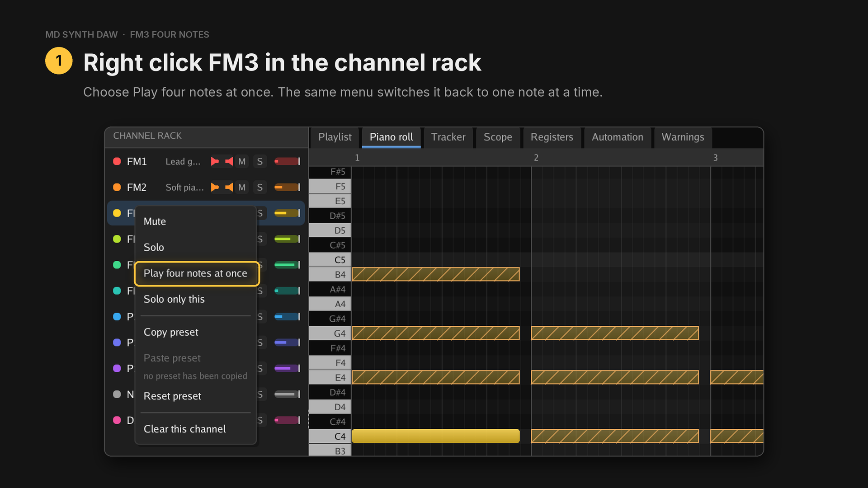Select Solo only this menu entry

[x=196, y=299]
